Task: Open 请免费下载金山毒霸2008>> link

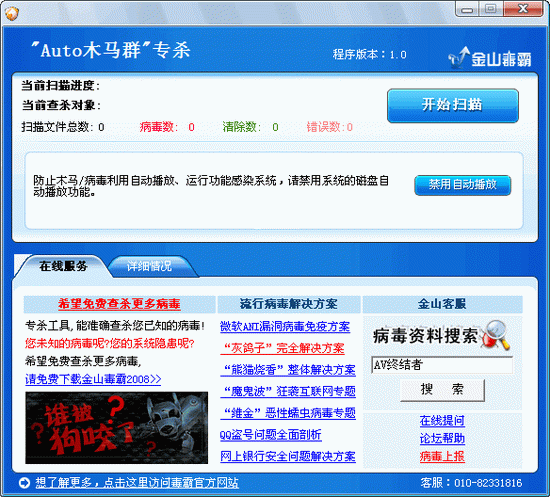Action: coord(93,379)
